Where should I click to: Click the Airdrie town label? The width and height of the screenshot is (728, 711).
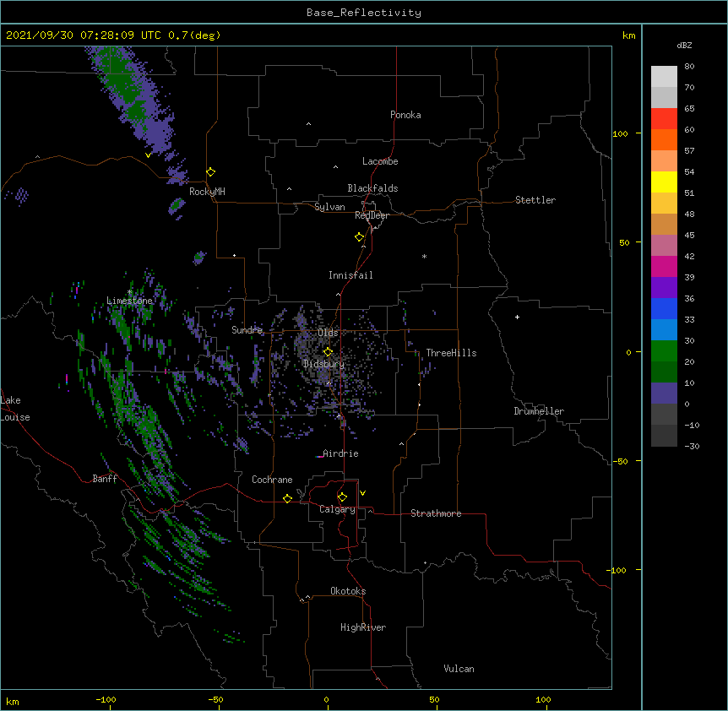point(340,453)
